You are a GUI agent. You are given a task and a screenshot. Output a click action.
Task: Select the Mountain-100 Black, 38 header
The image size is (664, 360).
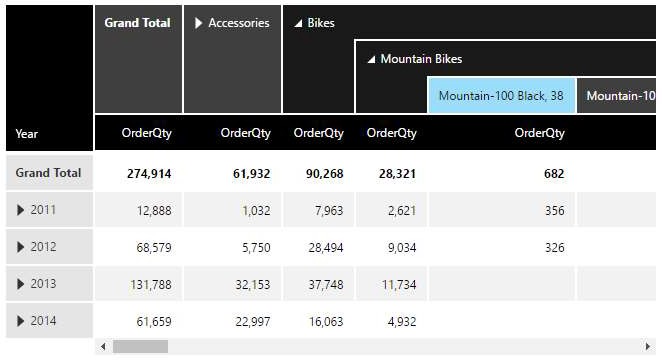click(501, 95)
